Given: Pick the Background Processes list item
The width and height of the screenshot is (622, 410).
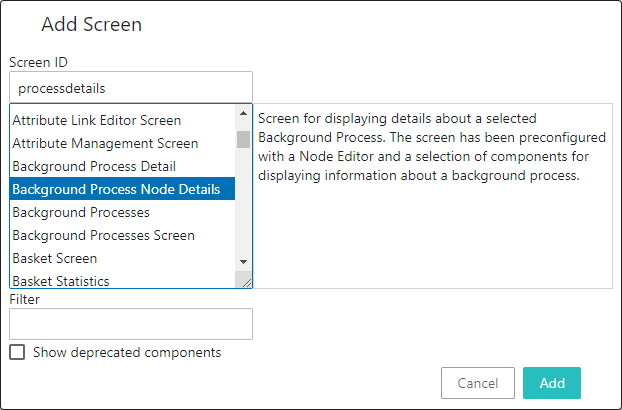Looking at the screenshot, I should (81, 212).
